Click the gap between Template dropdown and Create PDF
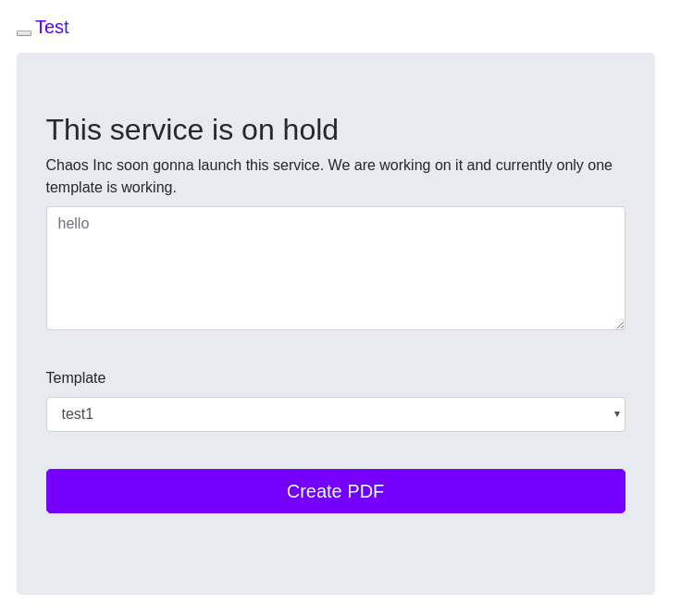 pos(335,450)
